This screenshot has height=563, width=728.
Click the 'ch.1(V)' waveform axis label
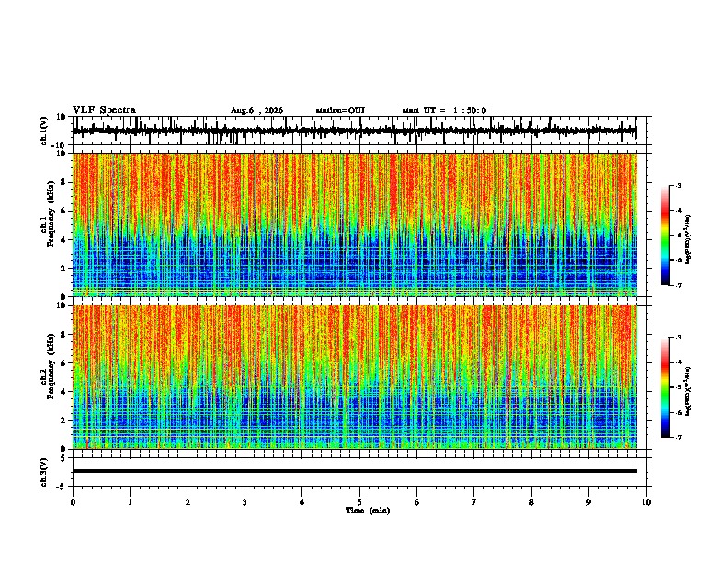click(43, 131)
